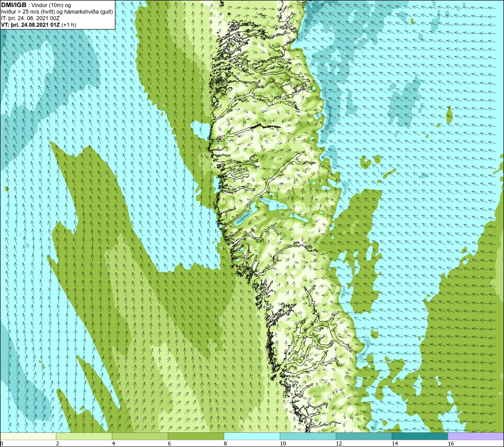504x447 pixels.
Task: Click the 'hviður > 25 m/s (hvítt)' description line
Action: (x=57, y=12)
